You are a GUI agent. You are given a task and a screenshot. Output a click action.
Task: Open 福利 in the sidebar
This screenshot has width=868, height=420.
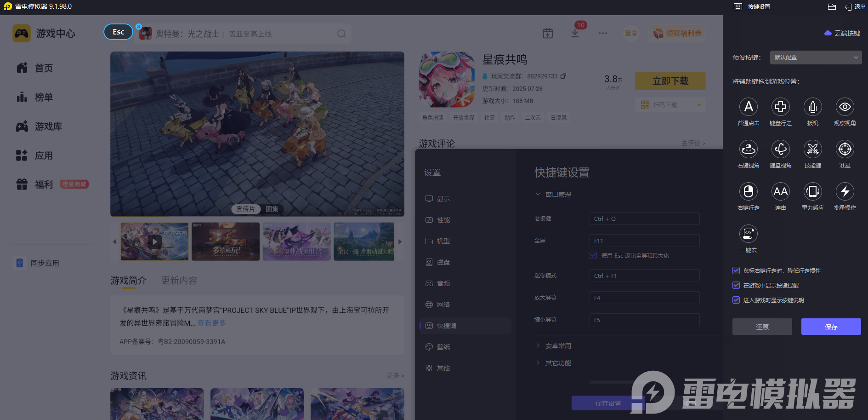pos(35,184)
